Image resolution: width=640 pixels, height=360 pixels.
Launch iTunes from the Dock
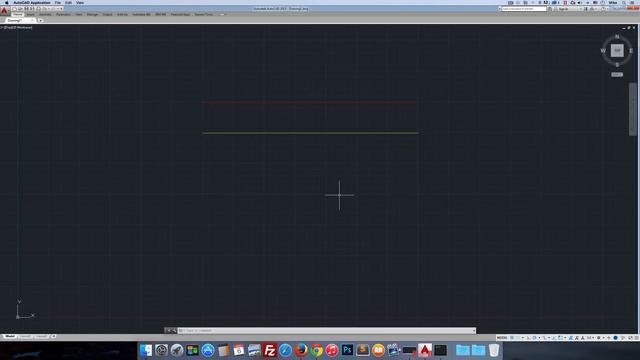click(332, 350)
